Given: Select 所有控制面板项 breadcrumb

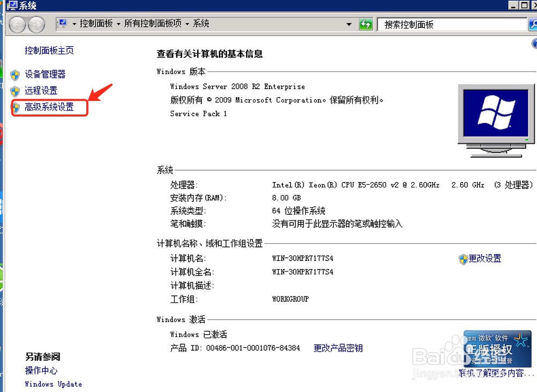Looking at the screenshot, I should coord(153,24).
